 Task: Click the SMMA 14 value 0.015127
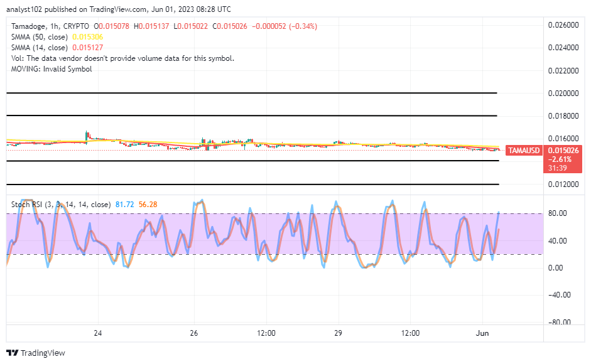tap(87, 48)
